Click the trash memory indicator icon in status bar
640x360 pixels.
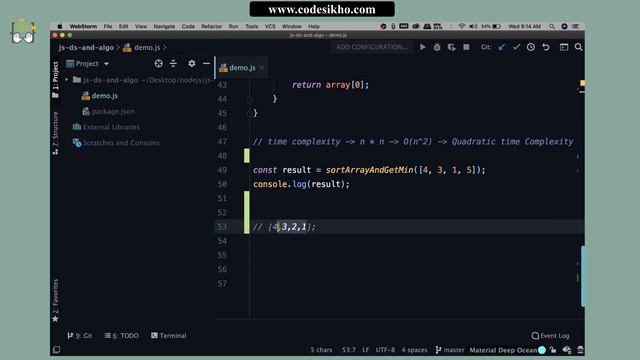click(580, 350)
